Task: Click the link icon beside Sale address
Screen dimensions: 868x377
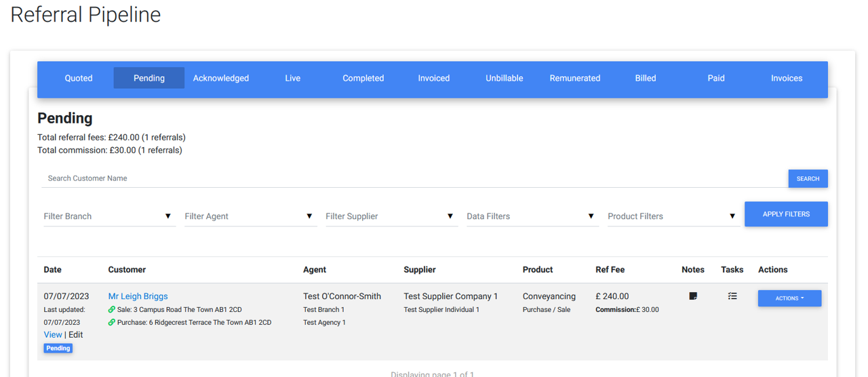Action: pos(112,310)
